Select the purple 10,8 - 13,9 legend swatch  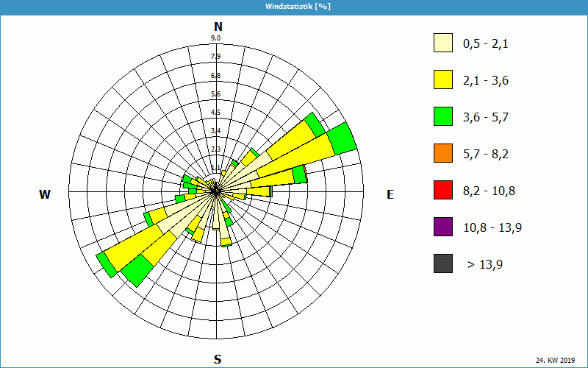point(442,227)
